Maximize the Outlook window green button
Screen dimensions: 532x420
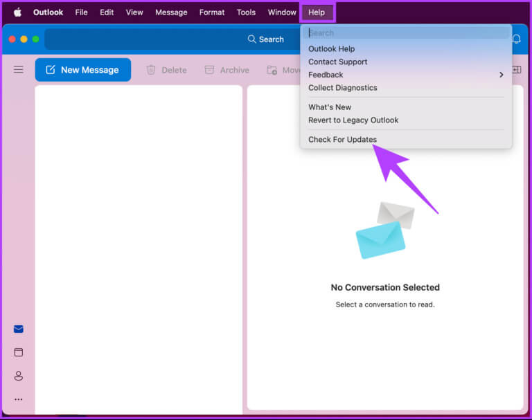(35, 39)
